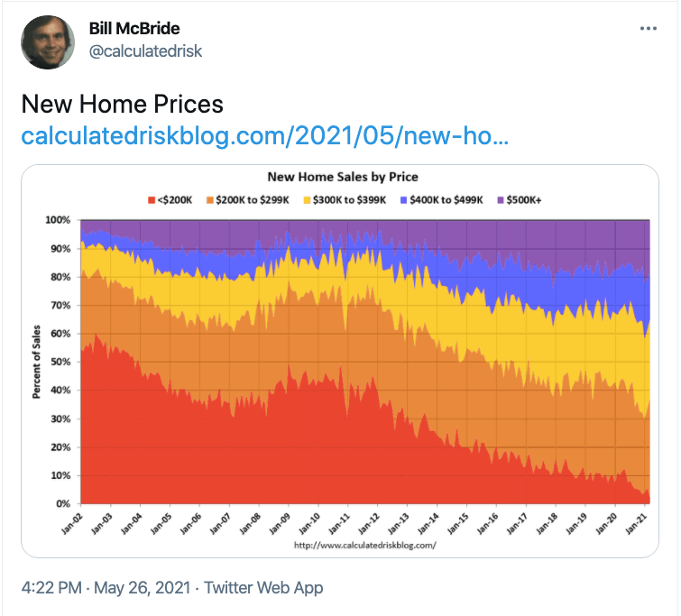Click the Percent of Sales axis label

pos(38,362)
